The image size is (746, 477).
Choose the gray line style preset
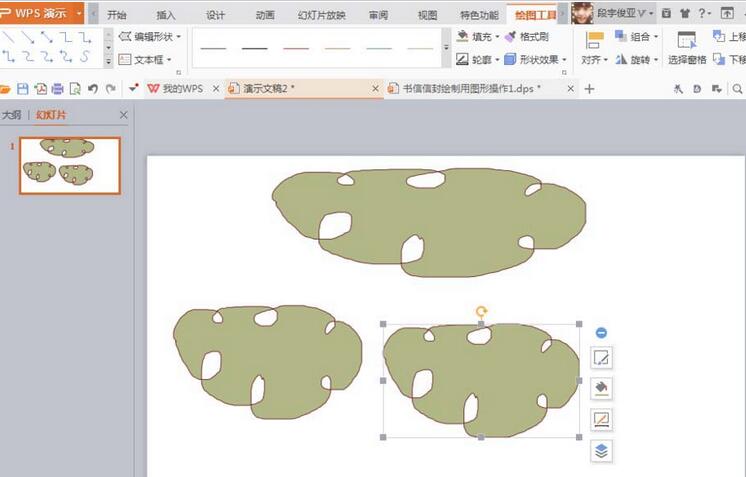213,49
